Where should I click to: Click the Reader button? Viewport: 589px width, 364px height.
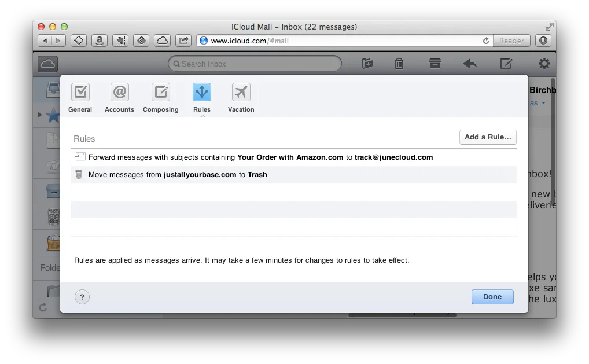pyautogui.click(x=511, y=41)
